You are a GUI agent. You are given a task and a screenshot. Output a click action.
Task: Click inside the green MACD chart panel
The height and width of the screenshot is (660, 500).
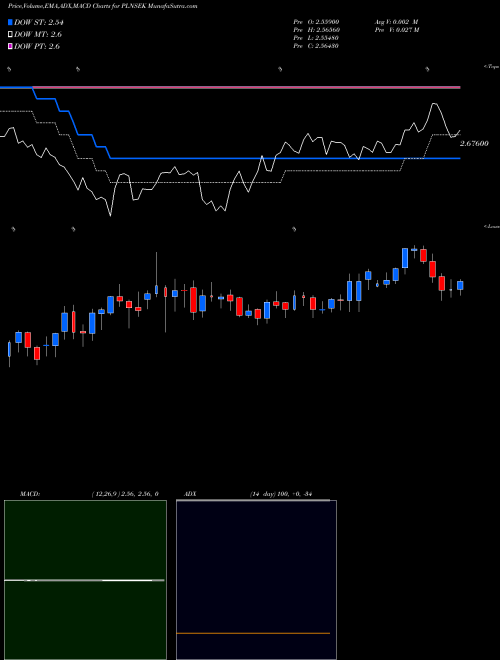pos(85,580)
